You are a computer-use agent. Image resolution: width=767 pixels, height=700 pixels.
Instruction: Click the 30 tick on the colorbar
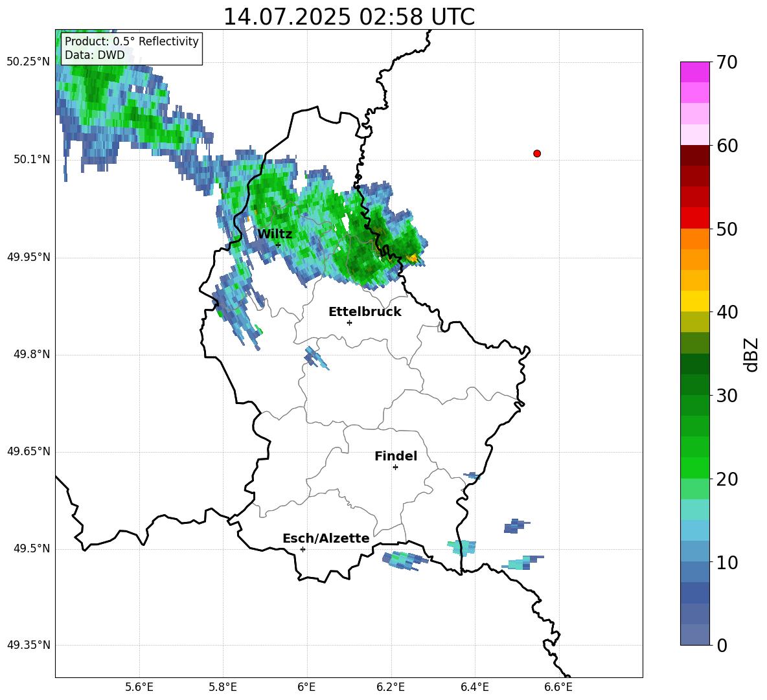click(x=727, y=396)
